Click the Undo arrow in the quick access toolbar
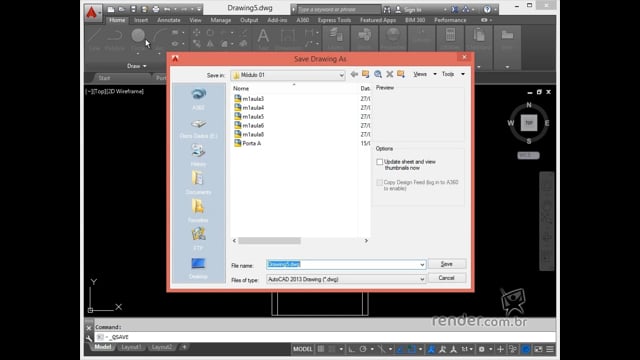The width and height of the screenshot is (640, 360). [167, 9]
